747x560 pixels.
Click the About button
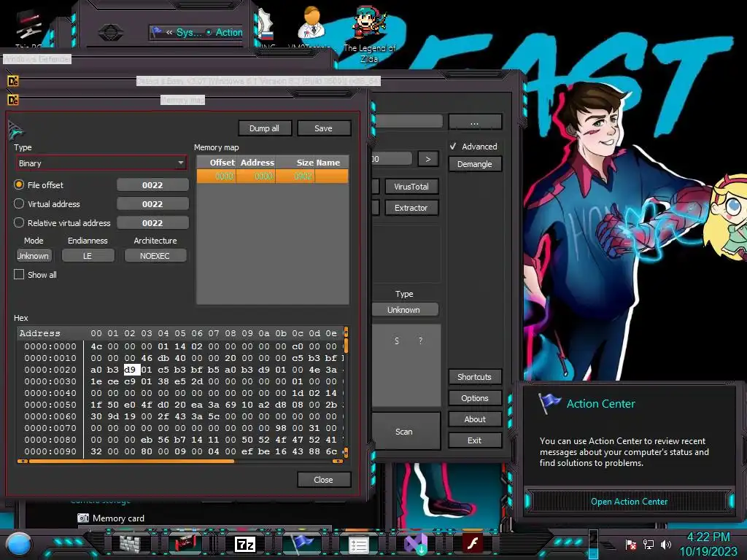(474, 419)
